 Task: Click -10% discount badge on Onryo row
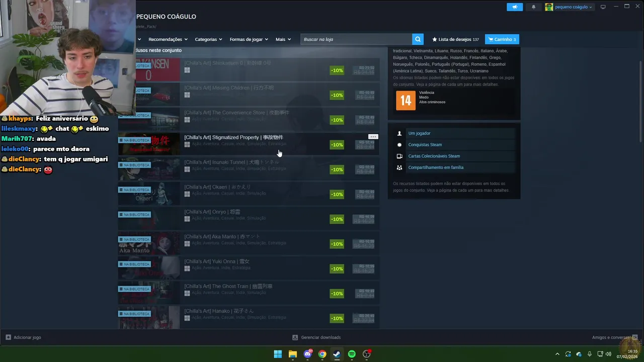click(x=337, y=219)
